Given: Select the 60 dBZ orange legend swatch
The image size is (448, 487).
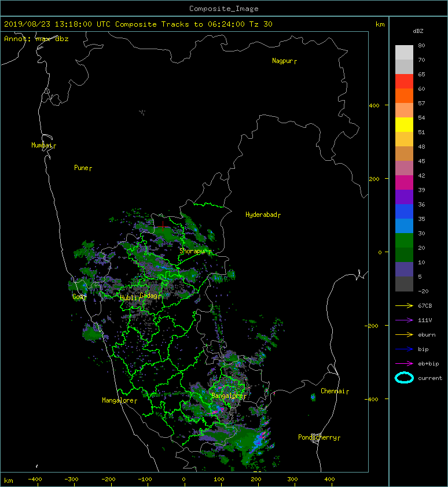Looking at the screenshot, I should 404,95.
